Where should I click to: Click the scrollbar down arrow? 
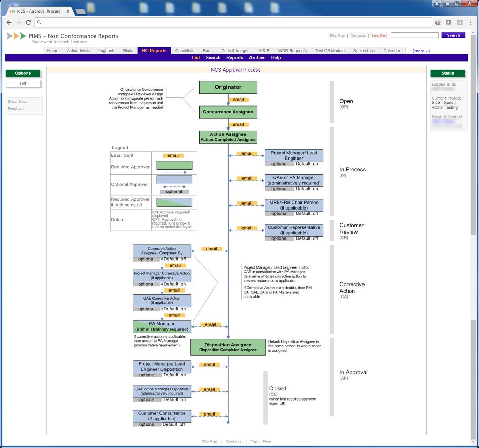[x=473, y=442]
